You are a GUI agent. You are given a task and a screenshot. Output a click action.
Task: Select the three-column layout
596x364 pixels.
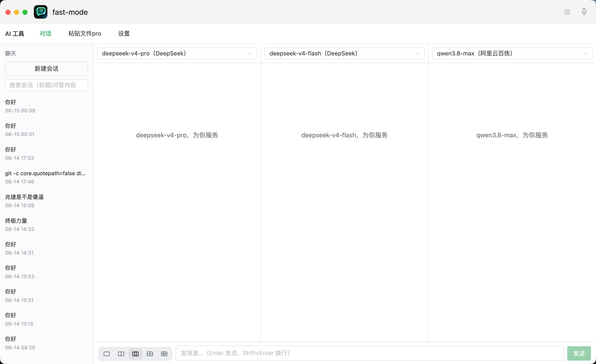coord(135,354)
